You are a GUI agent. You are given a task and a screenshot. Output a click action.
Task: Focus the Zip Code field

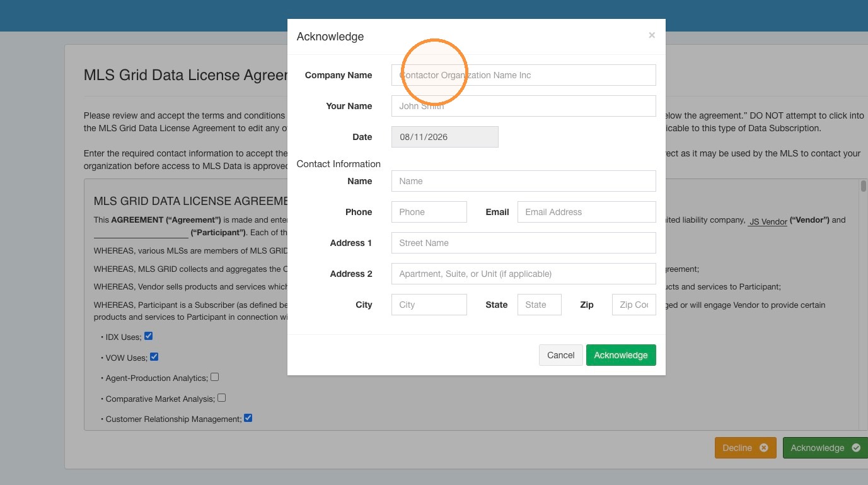634,305
